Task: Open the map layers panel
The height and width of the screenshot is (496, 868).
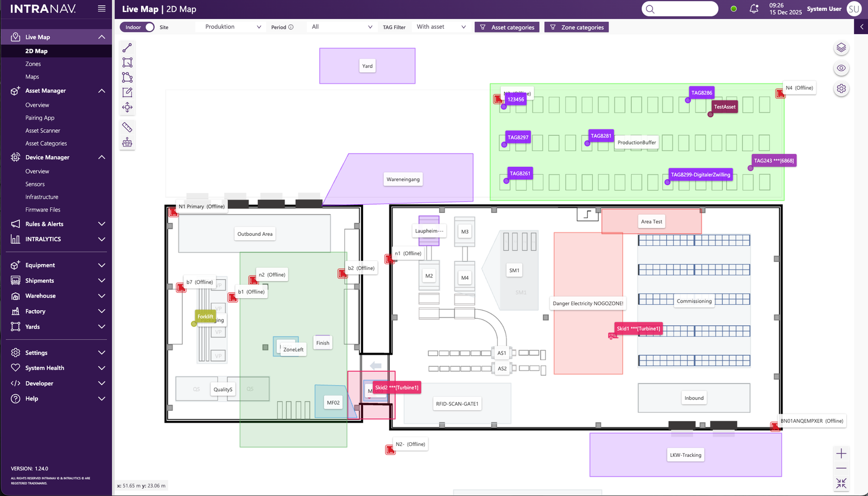Action: (x=841, y=48)
